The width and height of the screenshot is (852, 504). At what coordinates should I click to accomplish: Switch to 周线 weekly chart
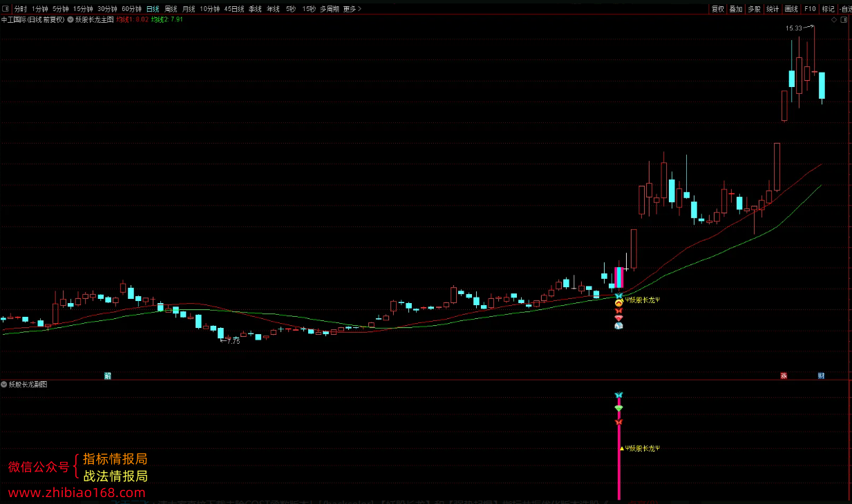(171, 9)
